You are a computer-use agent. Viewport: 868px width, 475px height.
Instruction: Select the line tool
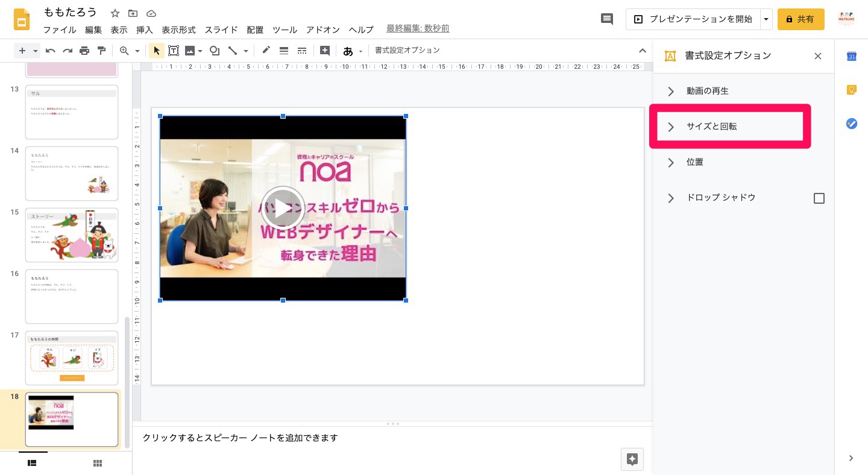point(232,51)
